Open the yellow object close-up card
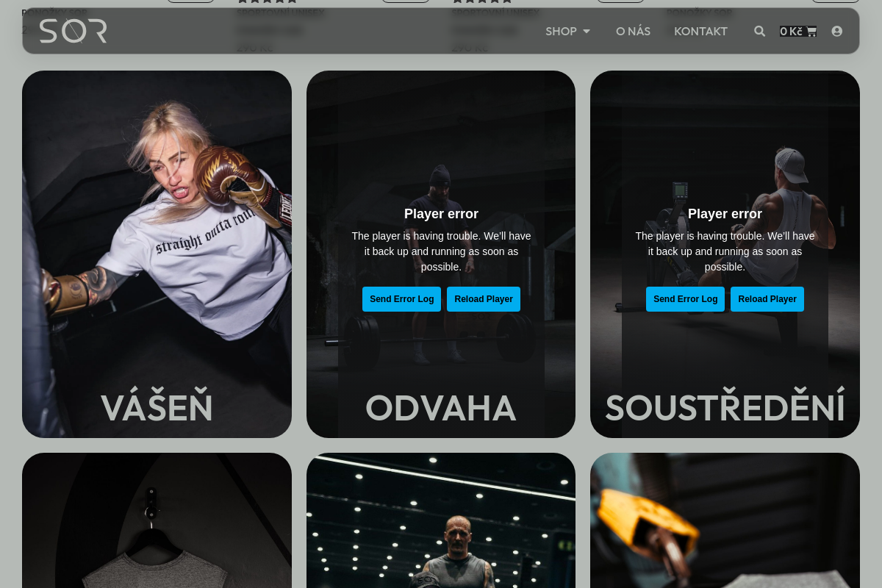882x588 pixels. coord(725,520)
